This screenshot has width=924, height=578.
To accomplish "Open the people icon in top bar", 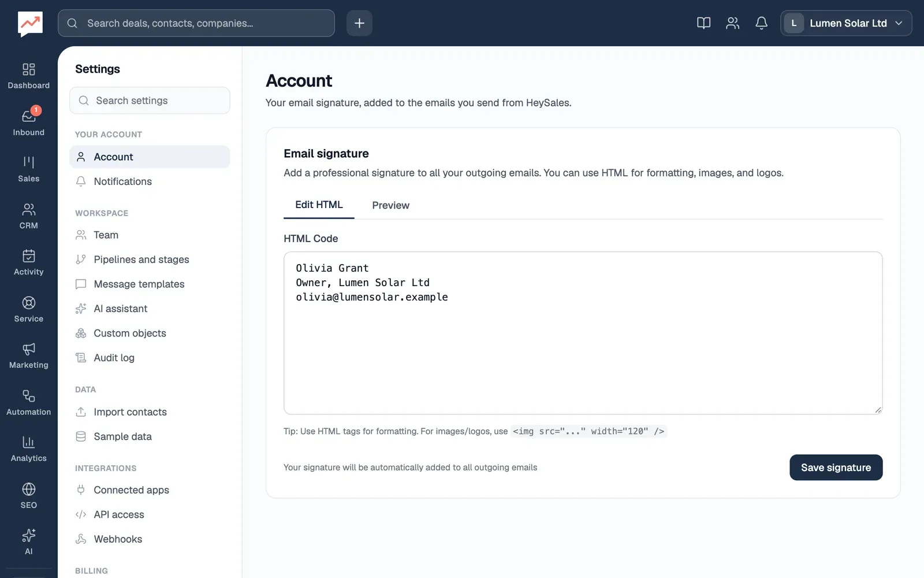I will 732,23.
